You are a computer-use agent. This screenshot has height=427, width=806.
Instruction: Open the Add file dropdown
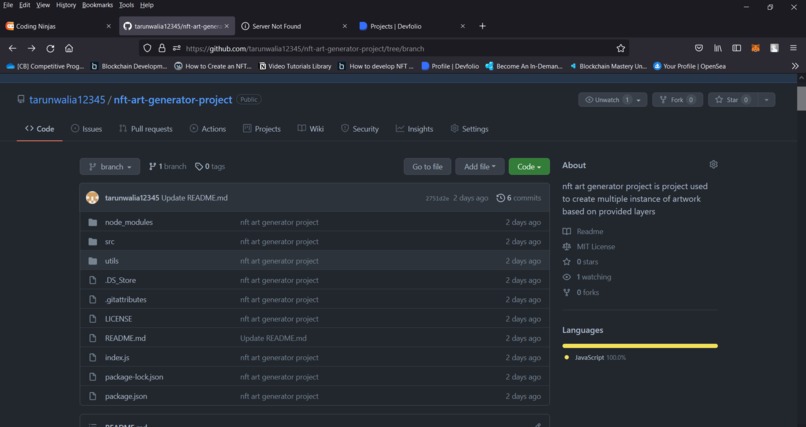click(x=480, y=166)
